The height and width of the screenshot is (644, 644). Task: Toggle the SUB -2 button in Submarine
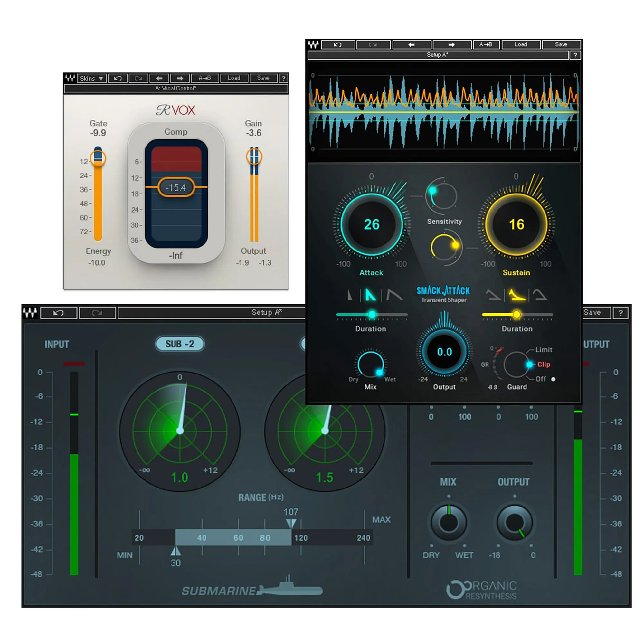180,344
